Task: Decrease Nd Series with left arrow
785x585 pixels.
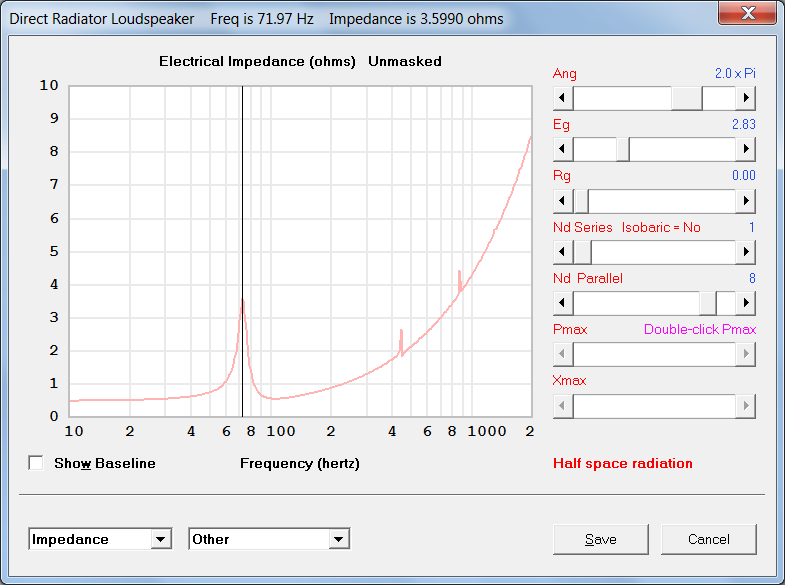Action: tap(563, 252)
